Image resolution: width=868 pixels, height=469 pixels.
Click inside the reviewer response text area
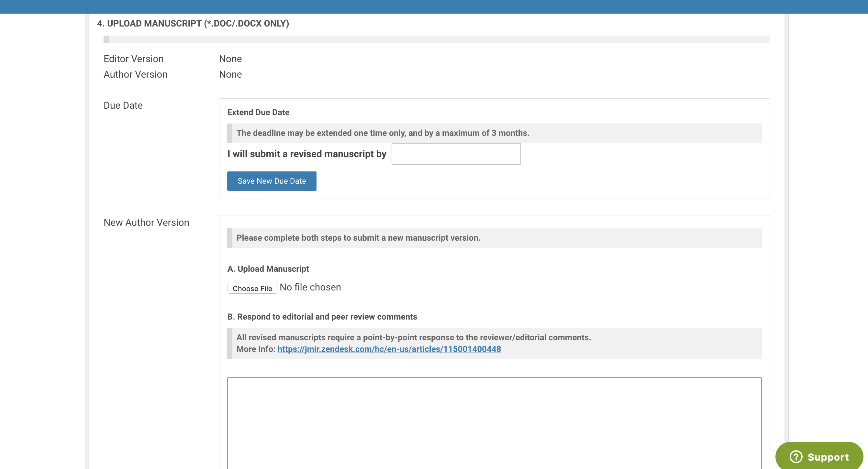(x=494, y=422)
